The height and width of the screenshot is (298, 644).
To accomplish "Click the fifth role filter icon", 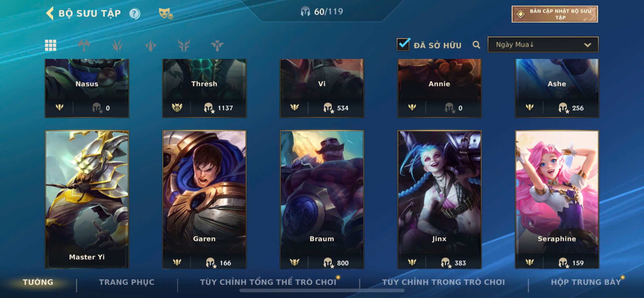I will click(217, 45).
